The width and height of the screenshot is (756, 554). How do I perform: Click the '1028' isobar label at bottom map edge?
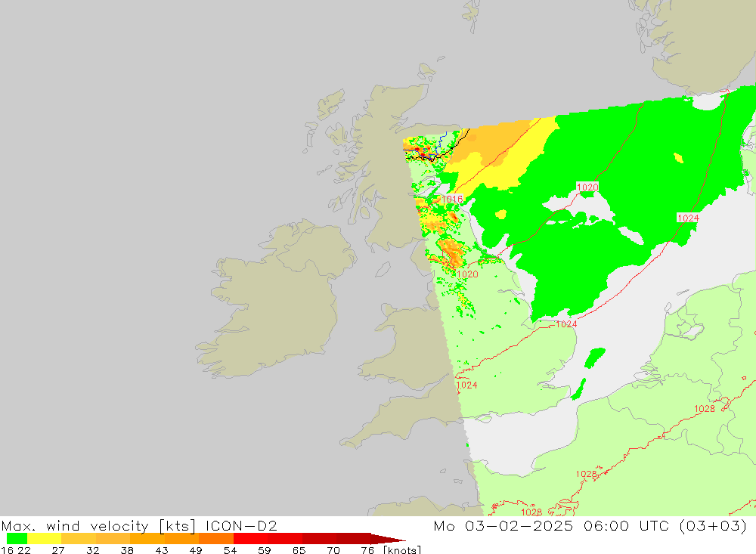click(531, 512)
